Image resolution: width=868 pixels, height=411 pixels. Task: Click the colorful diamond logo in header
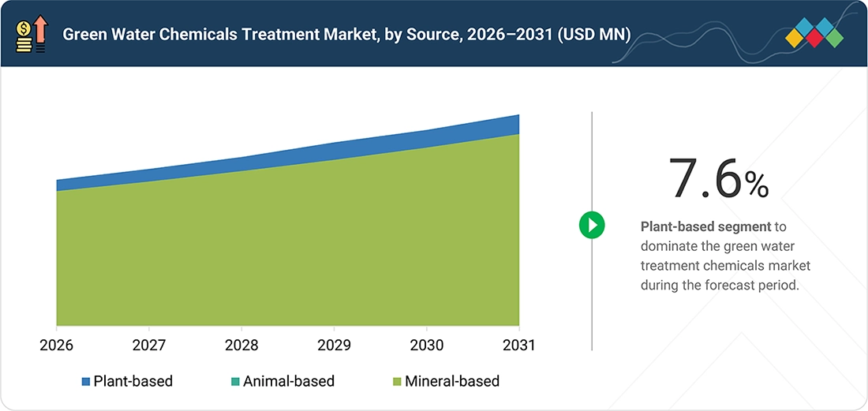[814, 32]
